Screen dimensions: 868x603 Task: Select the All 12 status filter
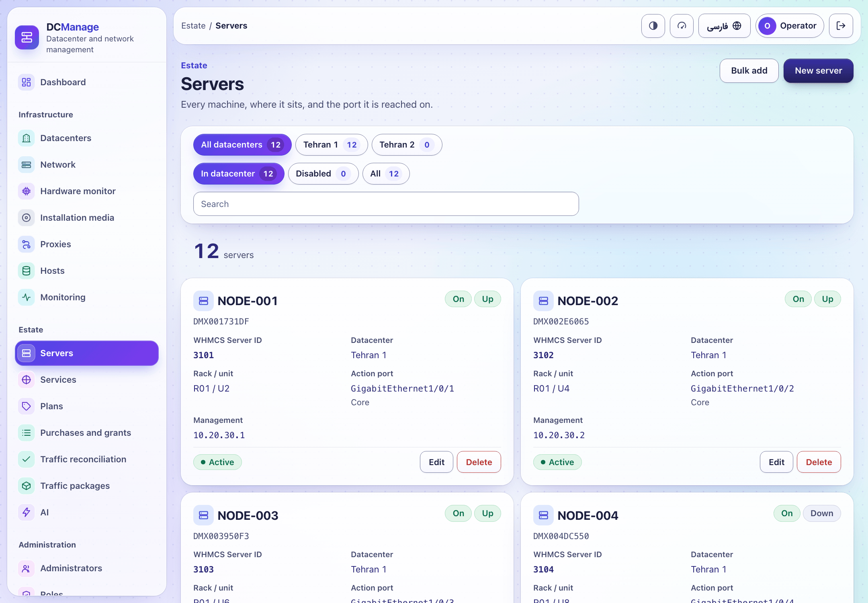click(386, 174)
